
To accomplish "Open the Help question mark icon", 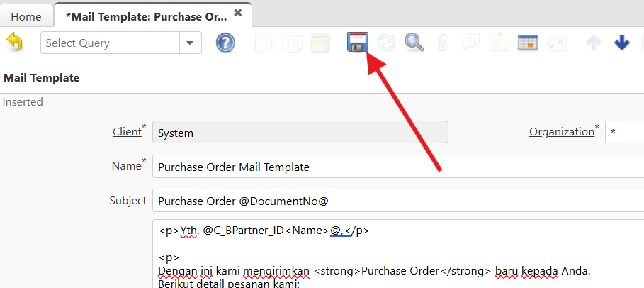I will pyautogui.click(x=225, y=43).
